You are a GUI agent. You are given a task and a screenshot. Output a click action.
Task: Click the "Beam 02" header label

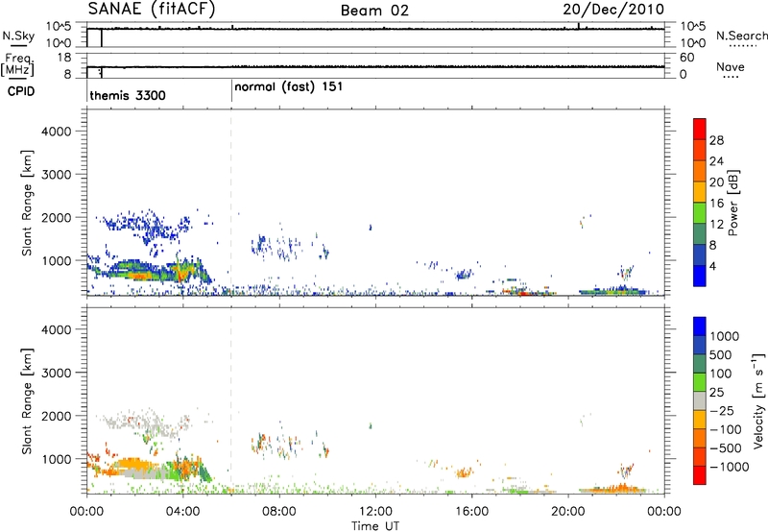pos(374,11)
